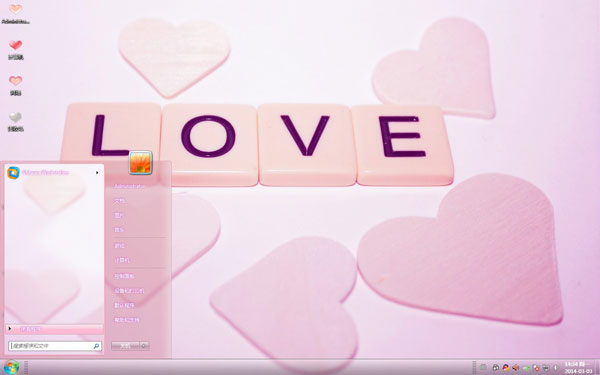The image size is (600, 375).
Task: Click the green safely-remove hardware tray icon
Action: (526, 368)
